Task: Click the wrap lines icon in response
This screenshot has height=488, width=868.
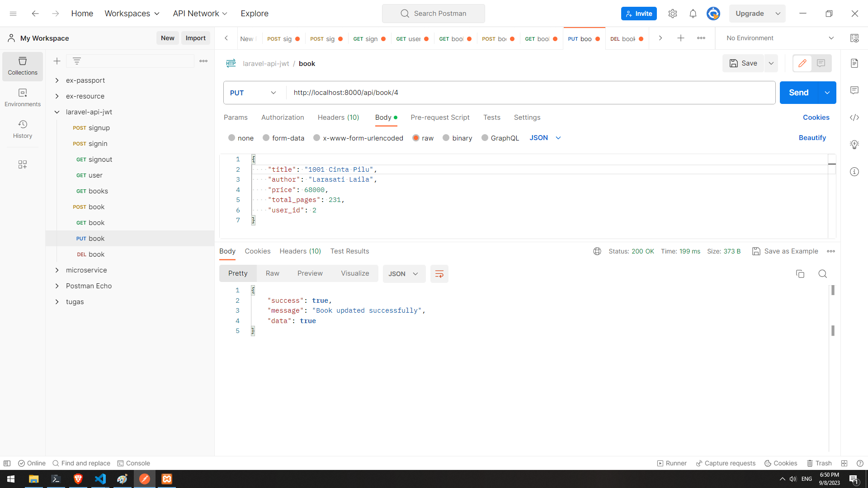Action: [439, 274]
